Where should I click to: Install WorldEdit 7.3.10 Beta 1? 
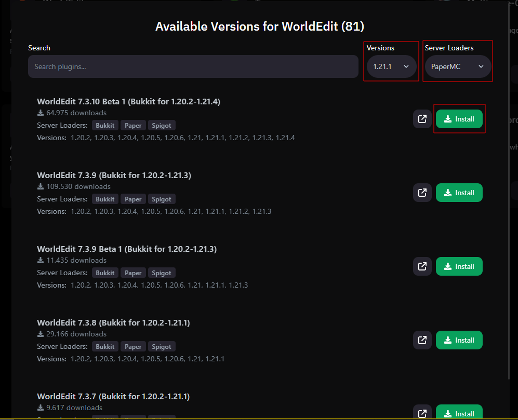click(x=459, y=118)
